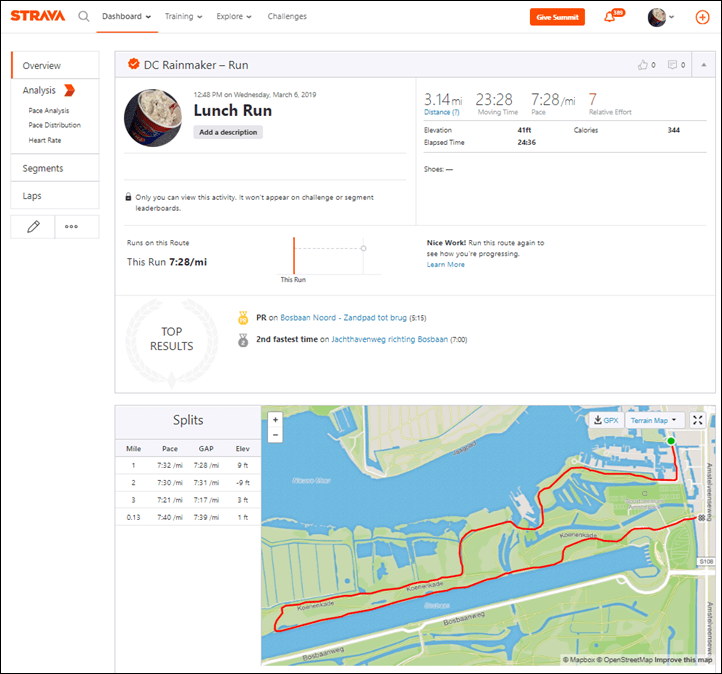This screenshot has width=722, height=674.
Task: Click the PR gold medal icon
Action: pos(243,318)
